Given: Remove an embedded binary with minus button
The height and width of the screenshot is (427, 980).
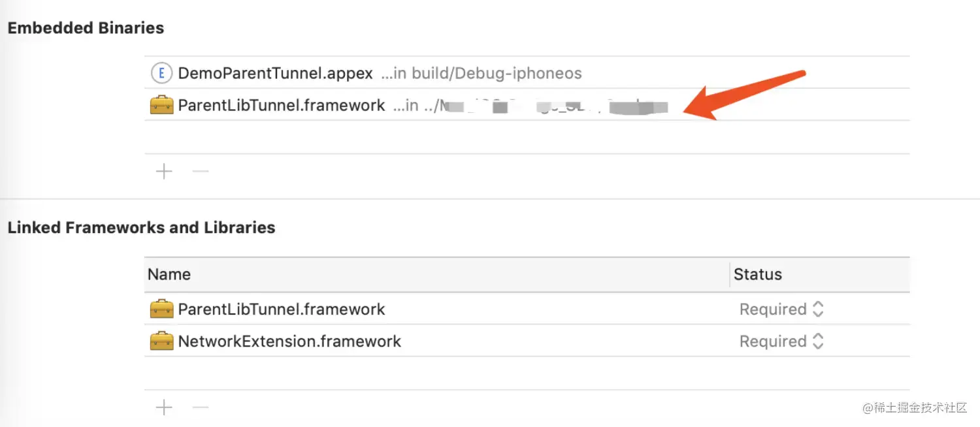Looking at the screenshot, I should 201,172.
